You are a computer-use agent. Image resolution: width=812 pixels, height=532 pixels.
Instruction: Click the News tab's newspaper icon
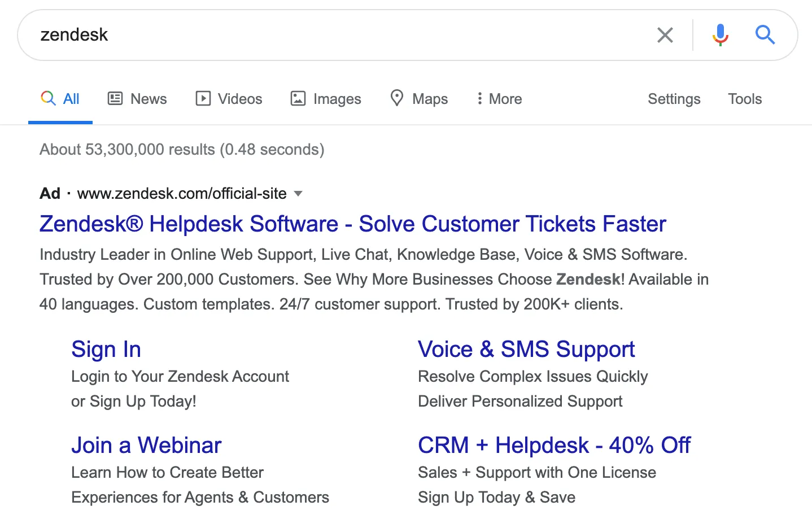point(115,98)
